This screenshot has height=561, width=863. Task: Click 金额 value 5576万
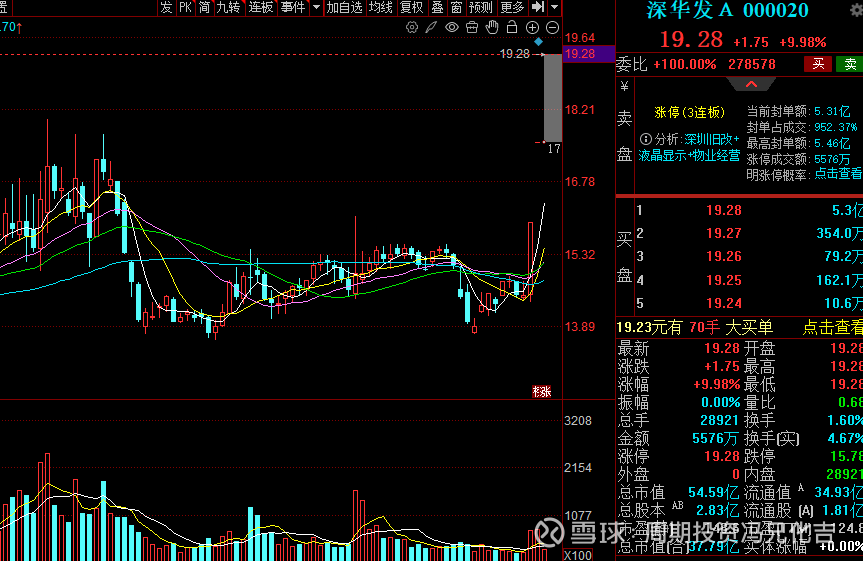715,438
